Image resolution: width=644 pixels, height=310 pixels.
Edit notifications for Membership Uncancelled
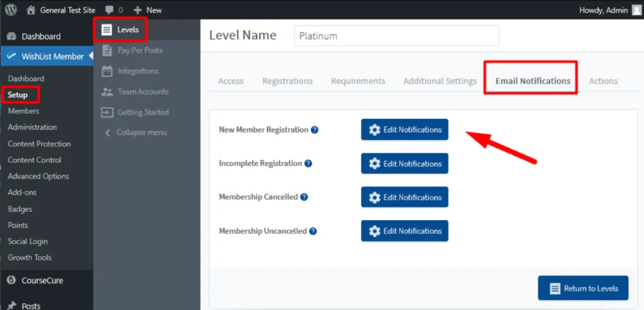[x=404, y=231]
